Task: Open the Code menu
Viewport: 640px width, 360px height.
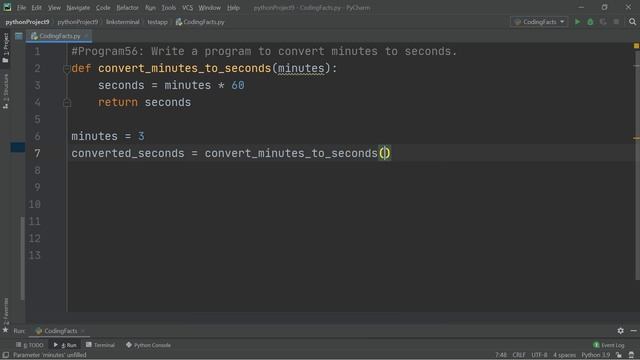Action: (x=103, y=8)
